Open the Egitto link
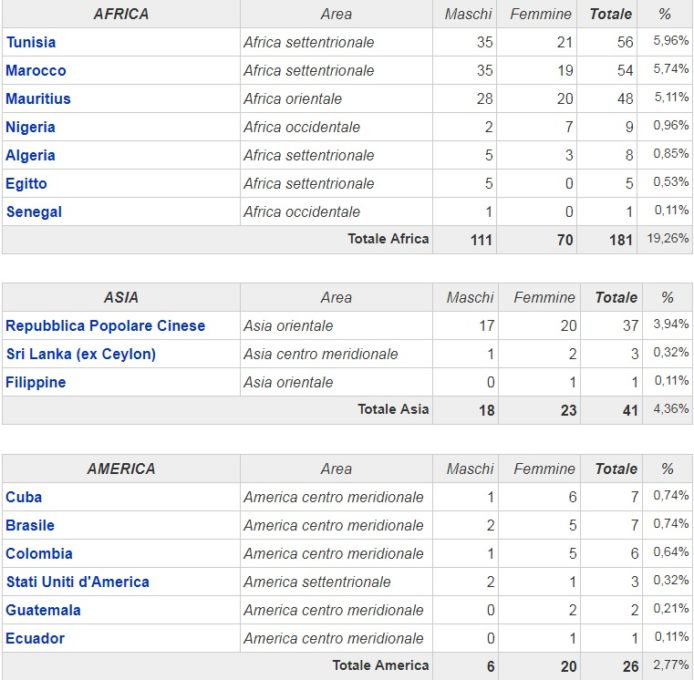 point(26,183)
